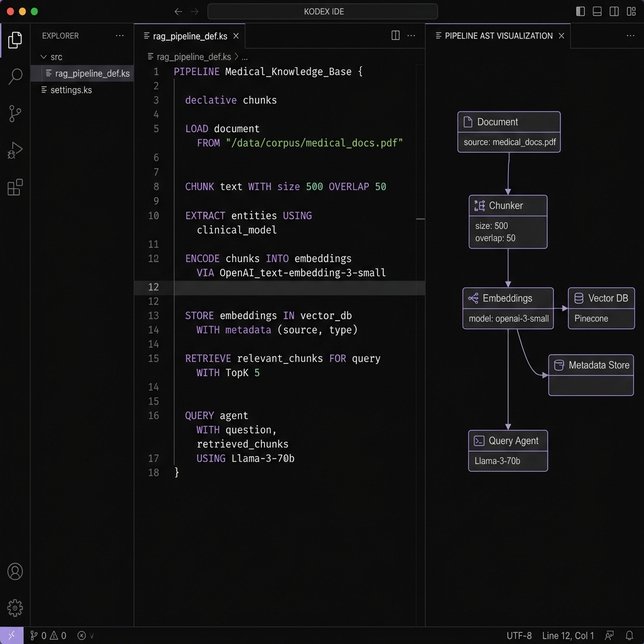The image size is (644, 644).
Task: Toggle primary sidebar layout icon
Action: point(580,11)
